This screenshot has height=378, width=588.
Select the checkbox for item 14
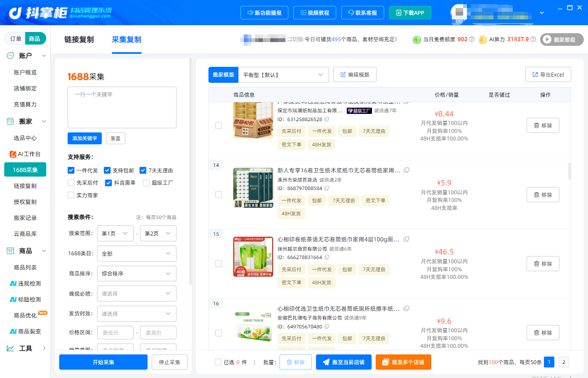tap(219, 195)
